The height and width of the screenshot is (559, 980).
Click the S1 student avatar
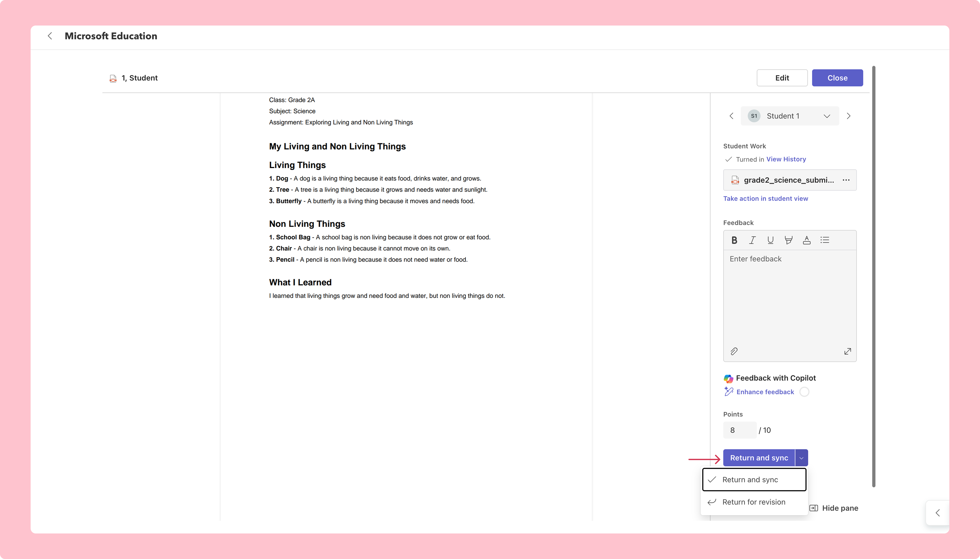pyautogui.click(x=754, y=116)
